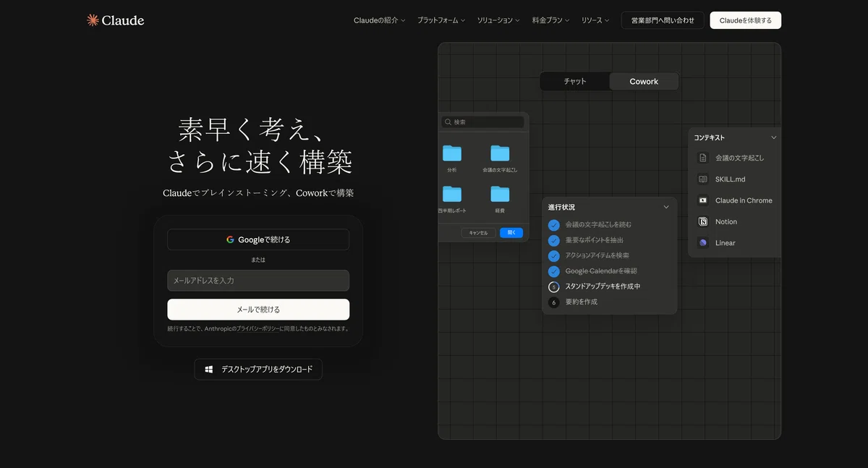Click the Notion icon
The image size is (868, 468).
702,221
